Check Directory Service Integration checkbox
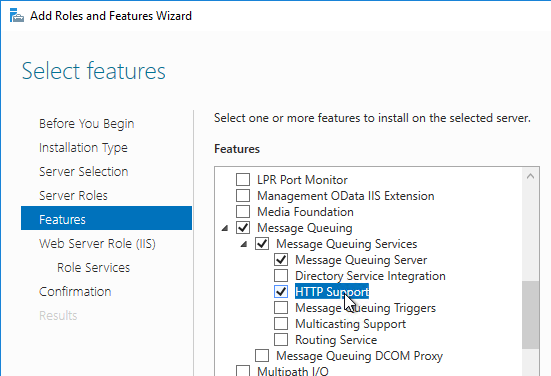 281,276
